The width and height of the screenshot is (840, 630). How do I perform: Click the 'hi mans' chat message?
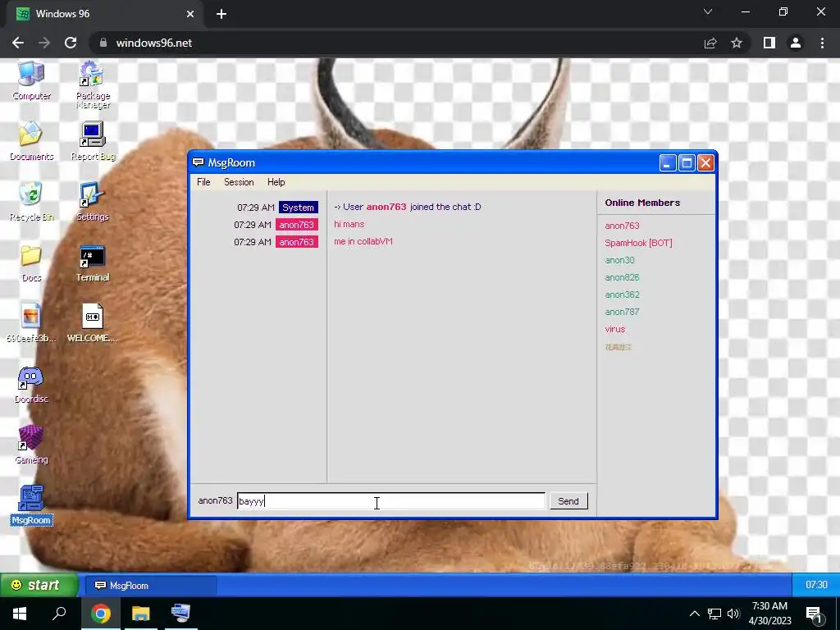pyautogui.click(x=349, y=224)
